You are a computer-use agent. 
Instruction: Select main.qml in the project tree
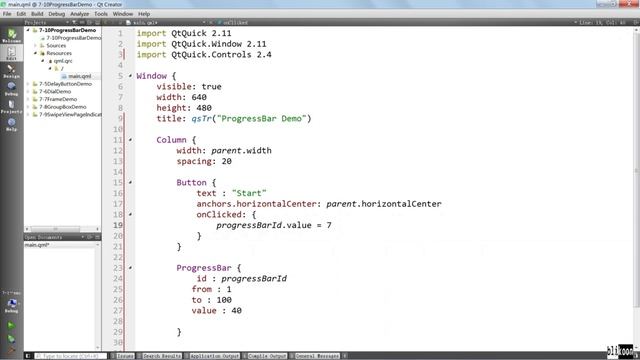[x=80, y=76]
